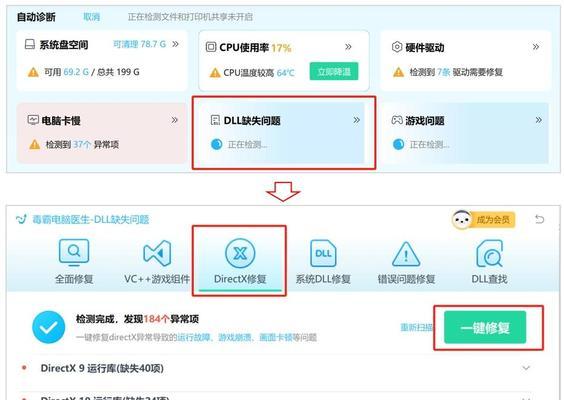Click the 电脑卡慢 monitor icon
The width and height of the screenshot is (564, 400).
[33, 119]
